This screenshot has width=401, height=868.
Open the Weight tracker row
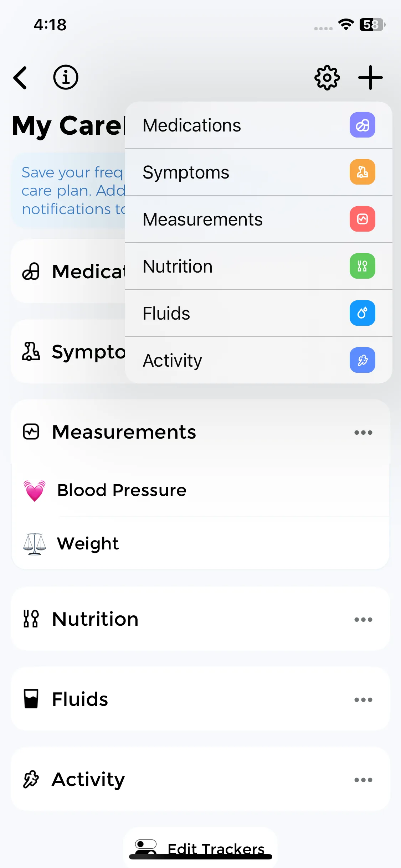pyautogui.click(x=88, y=544)
